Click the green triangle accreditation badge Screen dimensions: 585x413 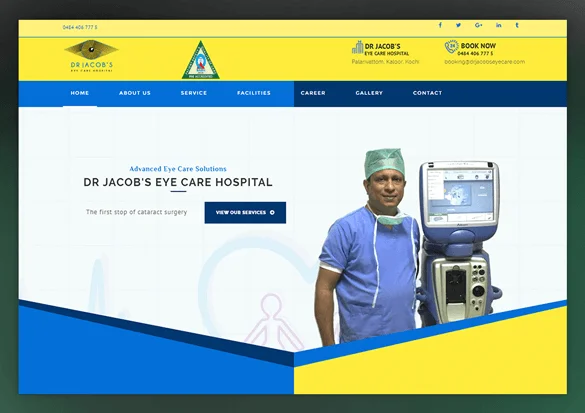(x=201, y=60)
